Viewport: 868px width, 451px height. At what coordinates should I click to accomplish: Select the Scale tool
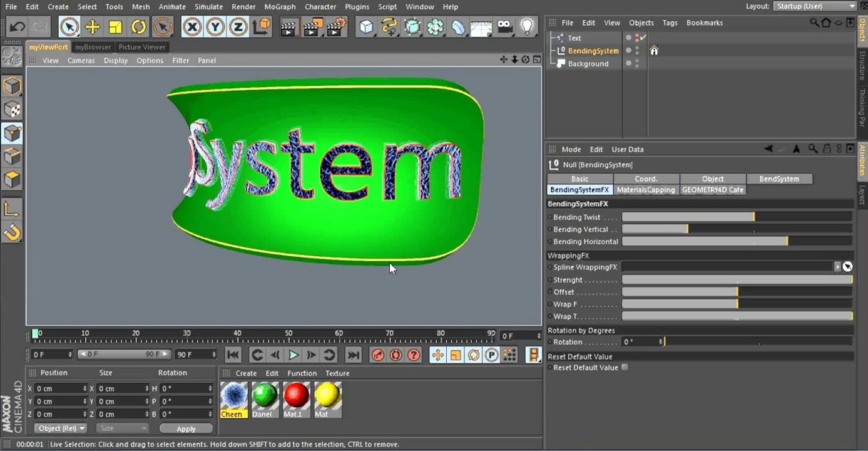pos(115,26)
